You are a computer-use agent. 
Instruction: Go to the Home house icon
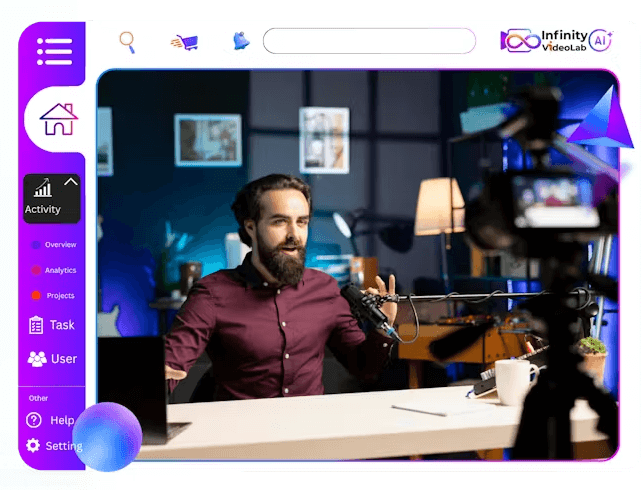pyautogui.click(x=59, y=119)
